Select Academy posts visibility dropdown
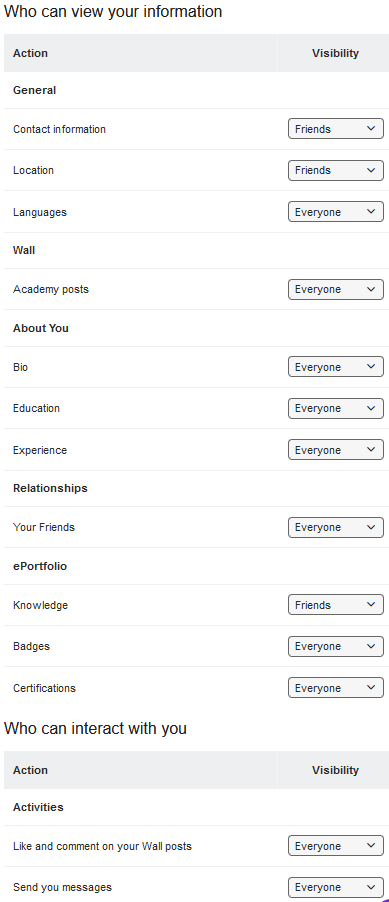389x902 pixels. click(335, 289)
